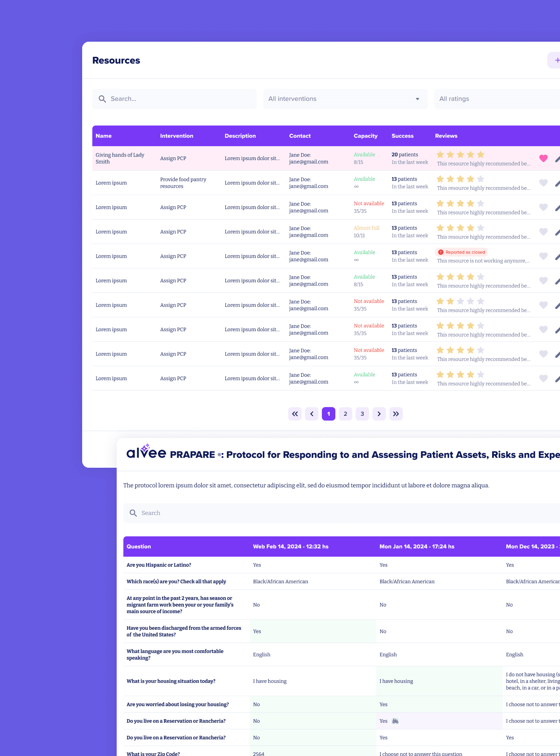Open the All interventions dropdown
The width and height of the screenshot is (560, 756).
[345, 99]
